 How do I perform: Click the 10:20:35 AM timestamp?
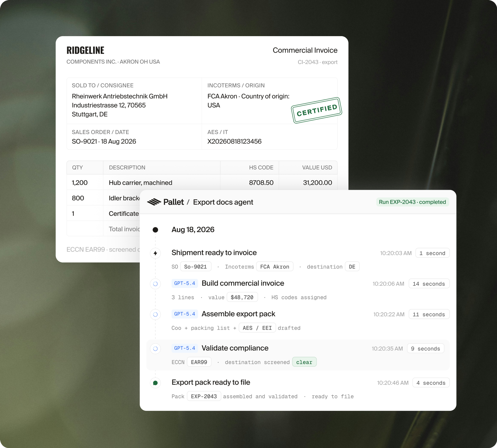pos(387,349)
